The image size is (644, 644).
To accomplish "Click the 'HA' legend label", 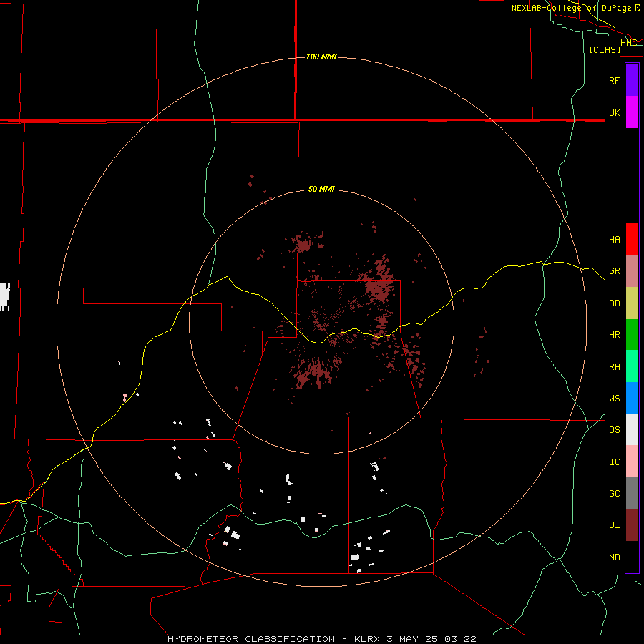I will point(614,240).
